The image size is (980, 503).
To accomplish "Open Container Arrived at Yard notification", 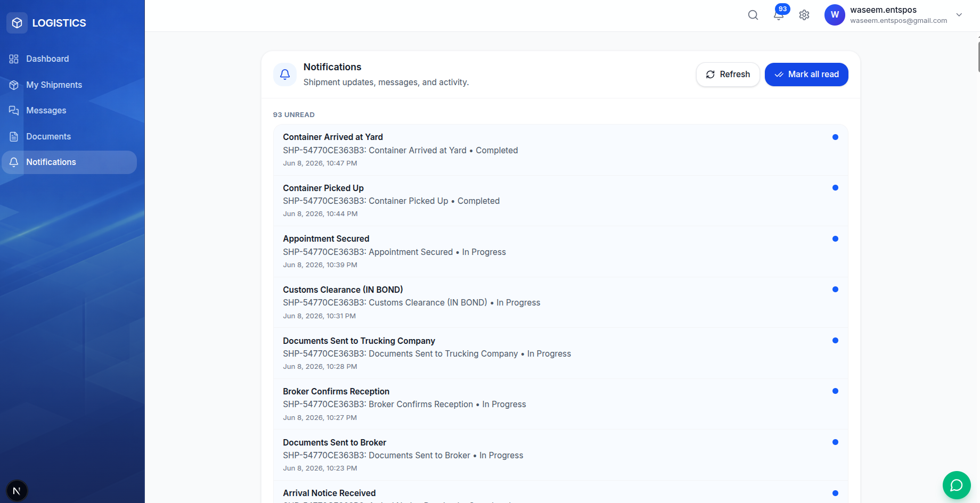I will point(560,150).
